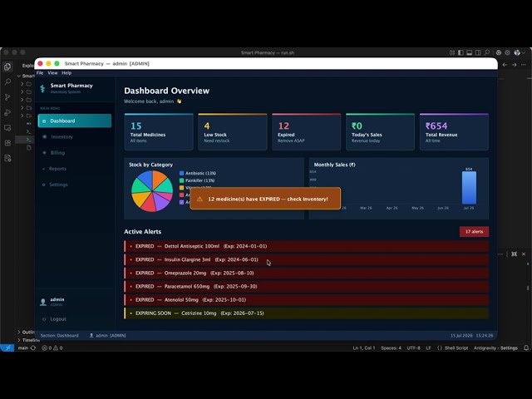Toggle bottom panel in editor title bar
The width and height of the screenshot is (532, 399).
pos(469,52)
